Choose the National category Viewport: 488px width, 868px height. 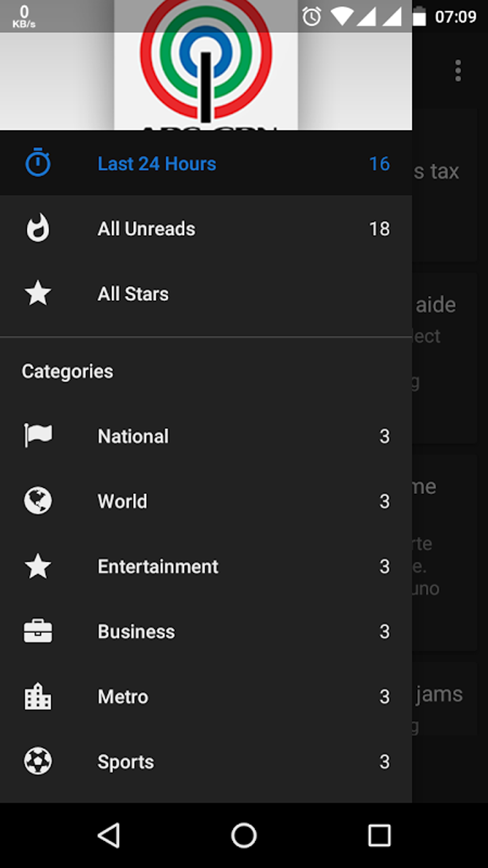tap(133, 437)
